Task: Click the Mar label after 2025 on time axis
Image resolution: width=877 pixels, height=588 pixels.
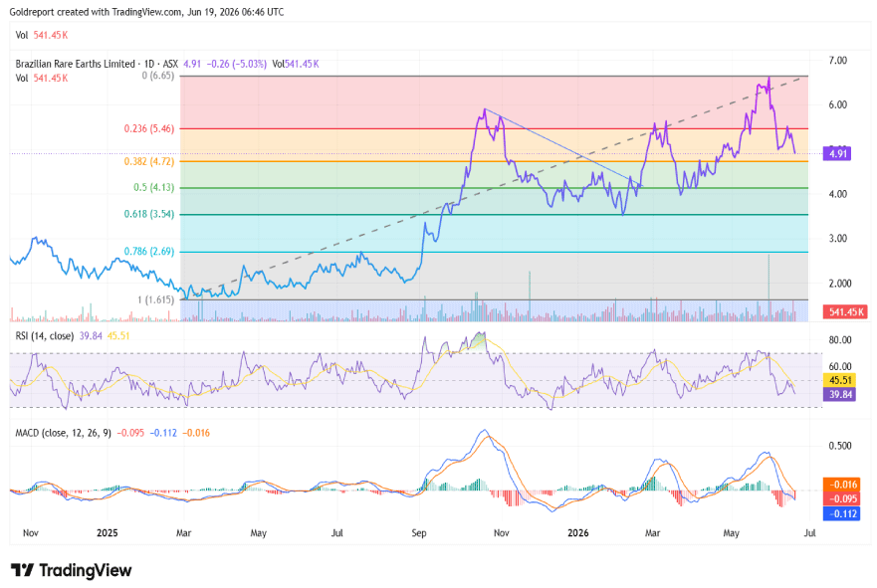Action: click(x=183, y=532)
